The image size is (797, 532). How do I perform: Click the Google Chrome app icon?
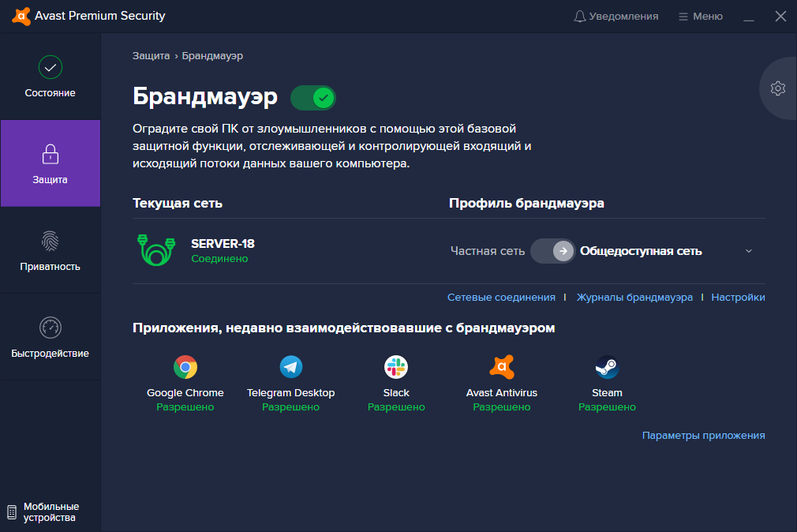(185, 367)
